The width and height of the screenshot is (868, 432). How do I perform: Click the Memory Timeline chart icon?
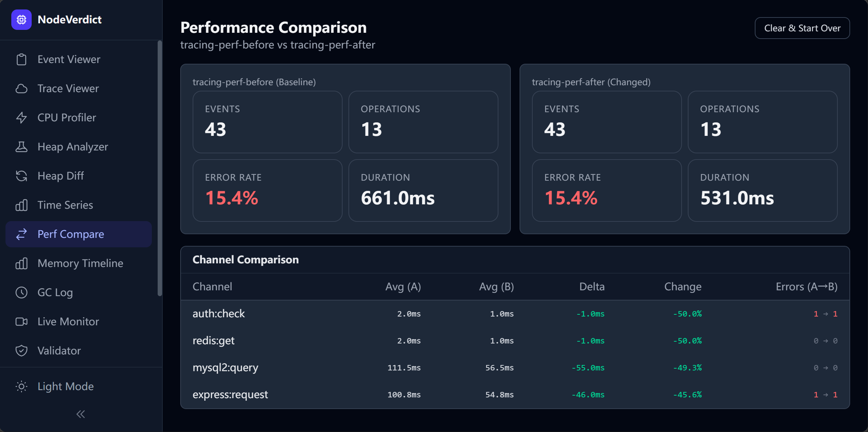tap(21, 263)
